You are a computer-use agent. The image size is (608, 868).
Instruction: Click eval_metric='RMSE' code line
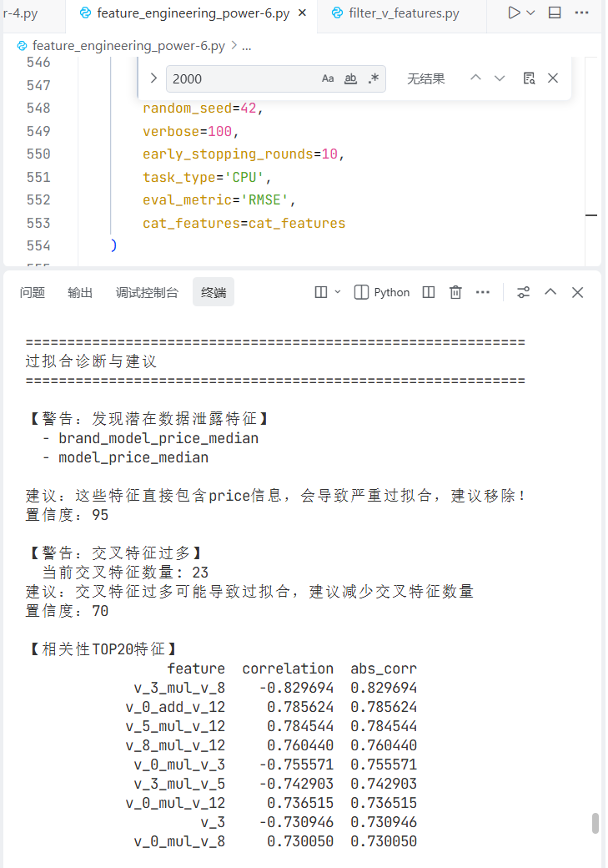(x=219, y=199)
